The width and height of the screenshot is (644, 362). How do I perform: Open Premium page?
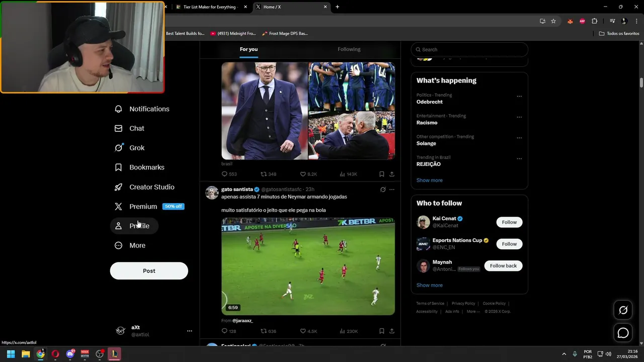point(149,207)
